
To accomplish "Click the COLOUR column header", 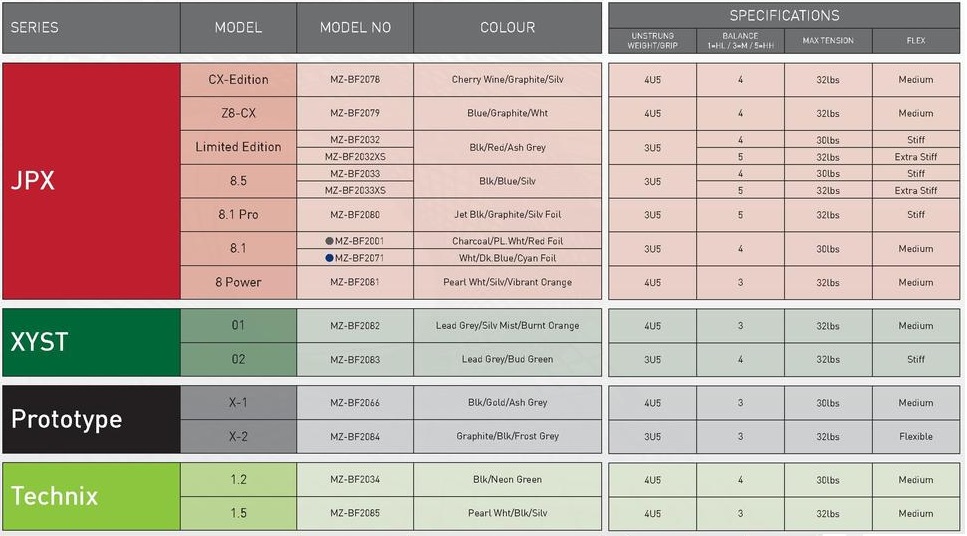I will click(507, 28).
